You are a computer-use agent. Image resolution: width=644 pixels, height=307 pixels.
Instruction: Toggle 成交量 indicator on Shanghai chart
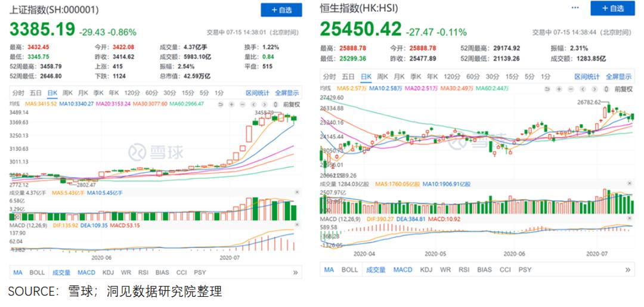(61, 272)
